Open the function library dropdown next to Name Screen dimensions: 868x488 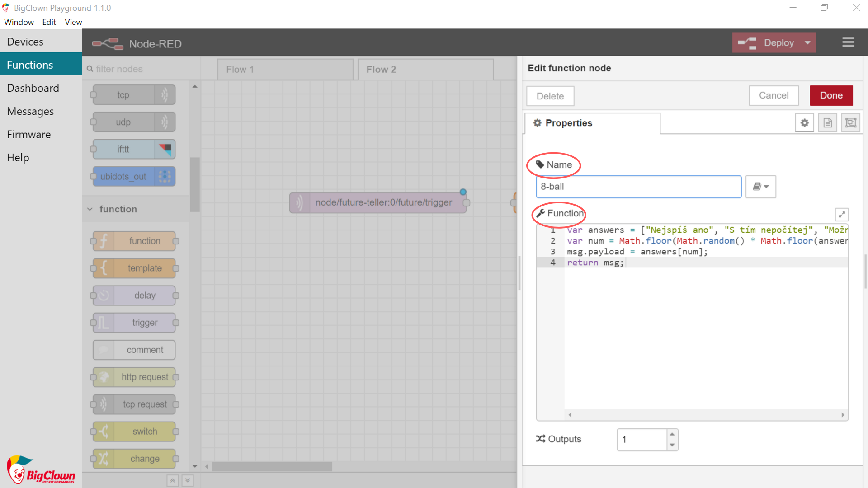[761, 187]
